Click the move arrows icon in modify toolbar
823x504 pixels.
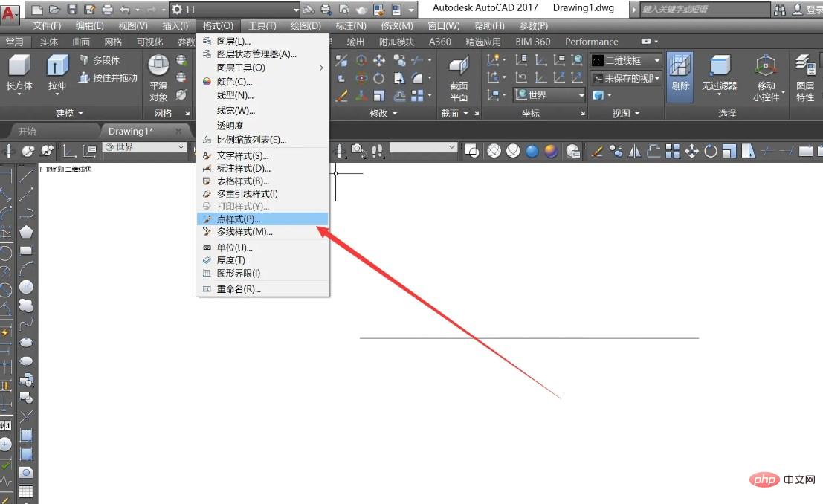pyautogui.click(x=691, y=151)
